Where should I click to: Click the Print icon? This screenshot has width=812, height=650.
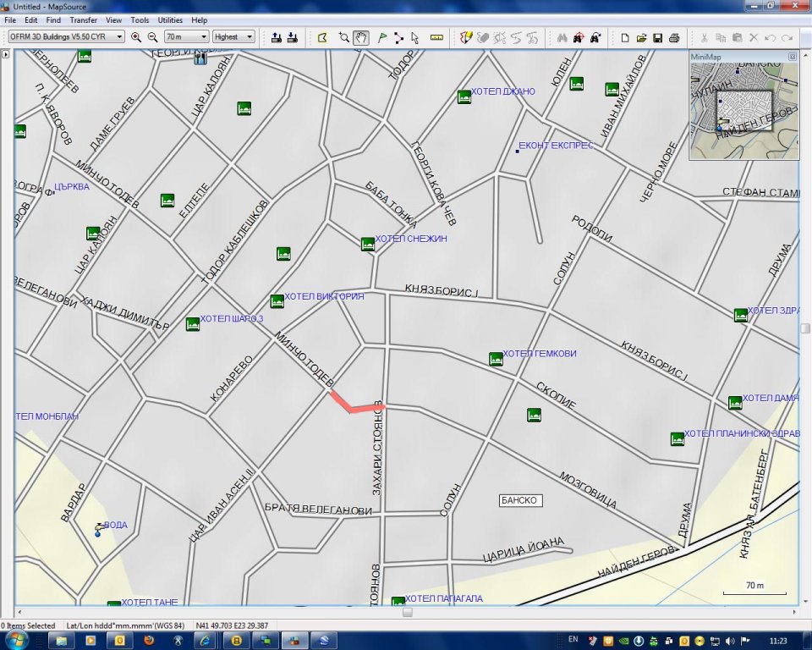(x=674, y=37)
